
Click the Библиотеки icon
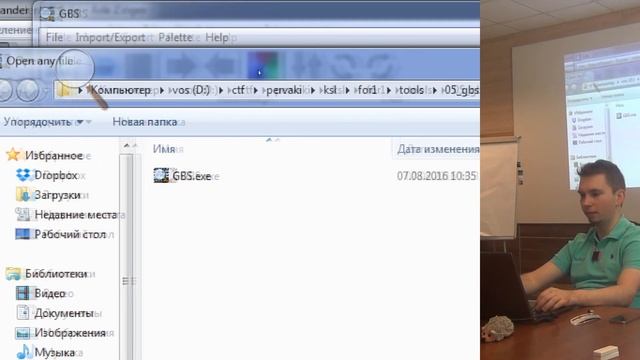click(x=13, y=273)
